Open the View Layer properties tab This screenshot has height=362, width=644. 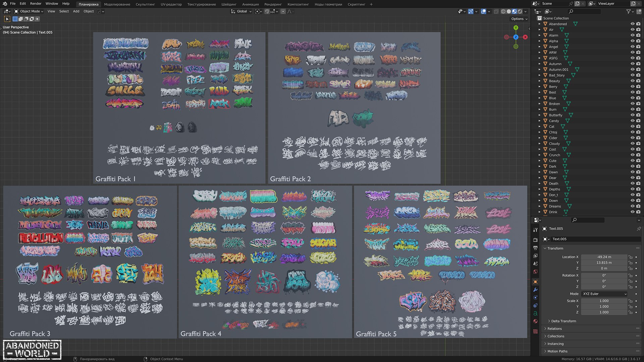click(535, 256)
